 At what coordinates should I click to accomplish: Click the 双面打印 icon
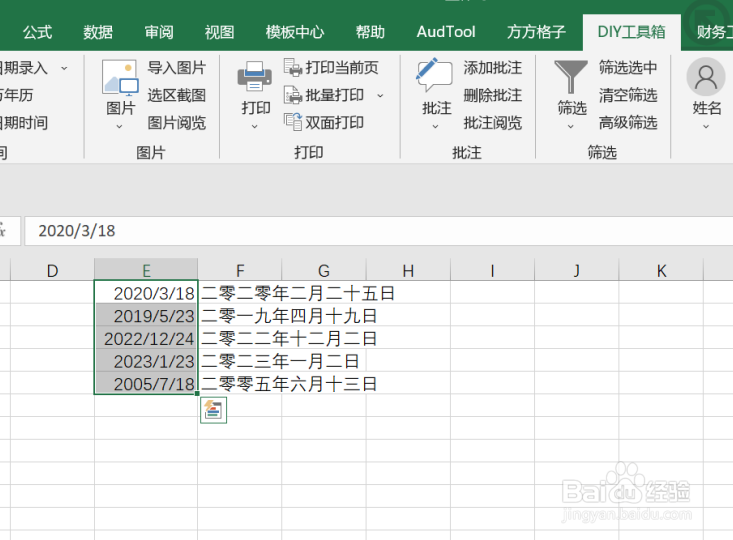pyautogui.click(x=293, y=122)
